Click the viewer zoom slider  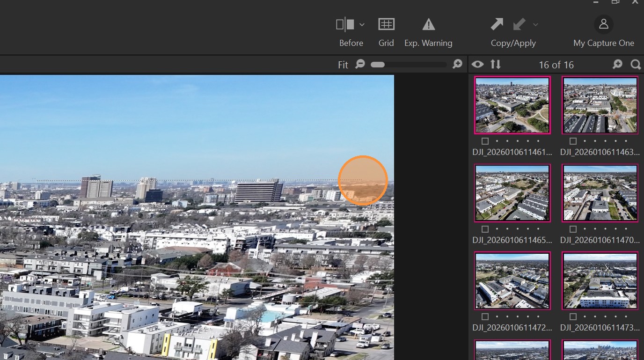(x=409, y=65)
